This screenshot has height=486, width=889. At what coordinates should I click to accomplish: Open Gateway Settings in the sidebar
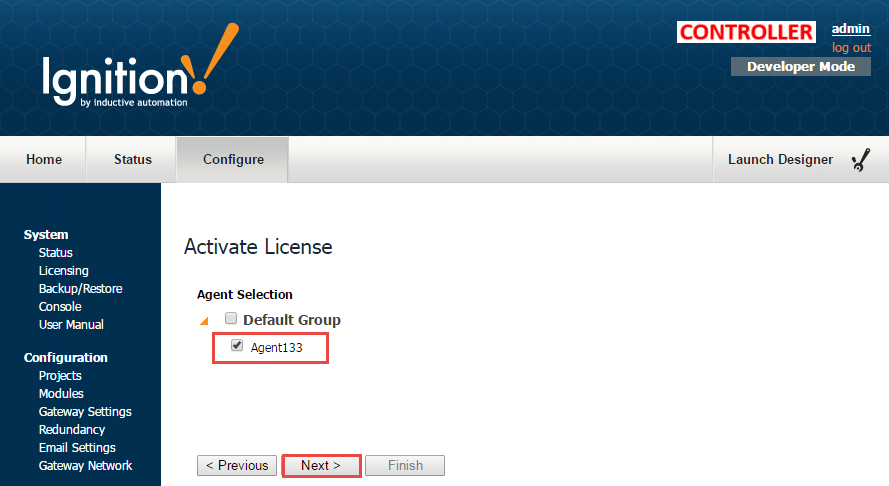click(85, 412)
